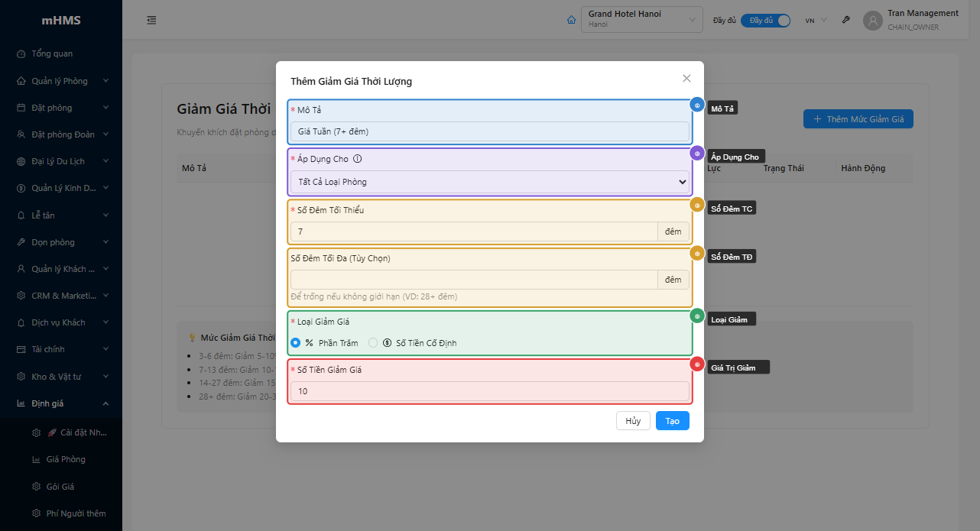This screenshot has width=980, height=531.
Task: Select the Phần Trăm radio option
Action: 296,343
